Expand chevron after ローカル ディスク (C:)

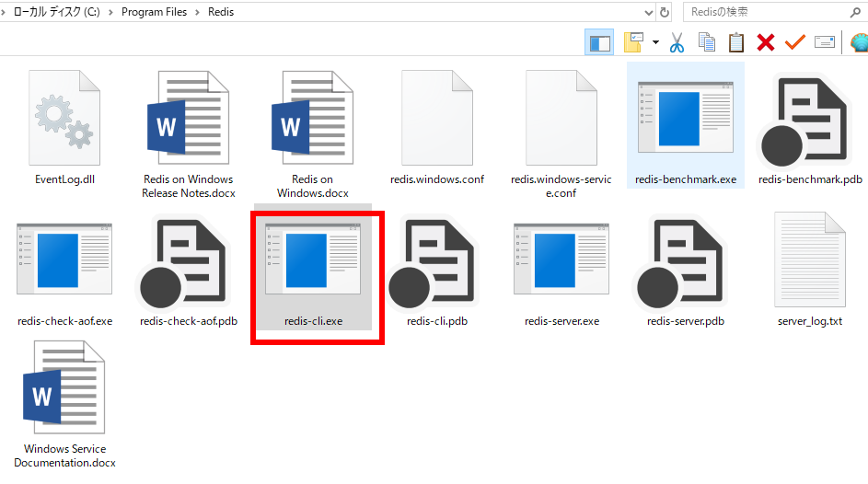[110, 12]
